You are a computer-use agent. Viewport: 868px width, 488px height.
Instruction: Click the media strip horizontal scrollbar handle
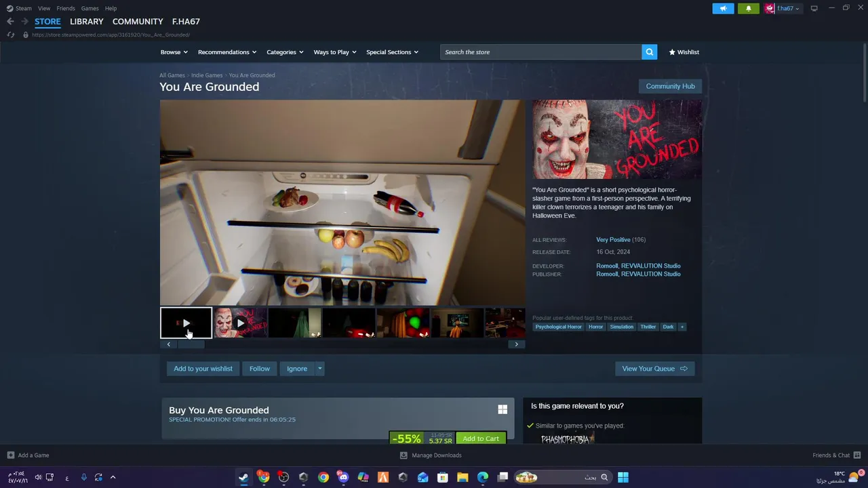(191, 344)
